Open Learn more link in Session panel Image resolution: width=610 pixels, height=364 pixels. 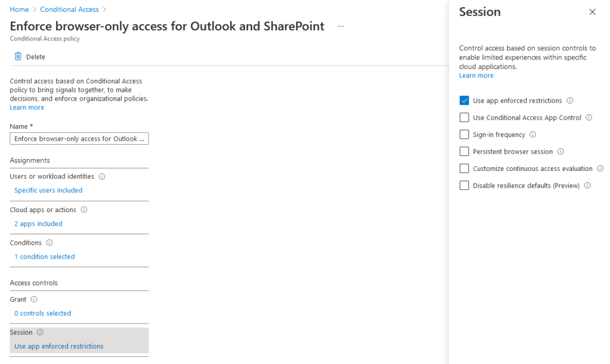point(476,76)
